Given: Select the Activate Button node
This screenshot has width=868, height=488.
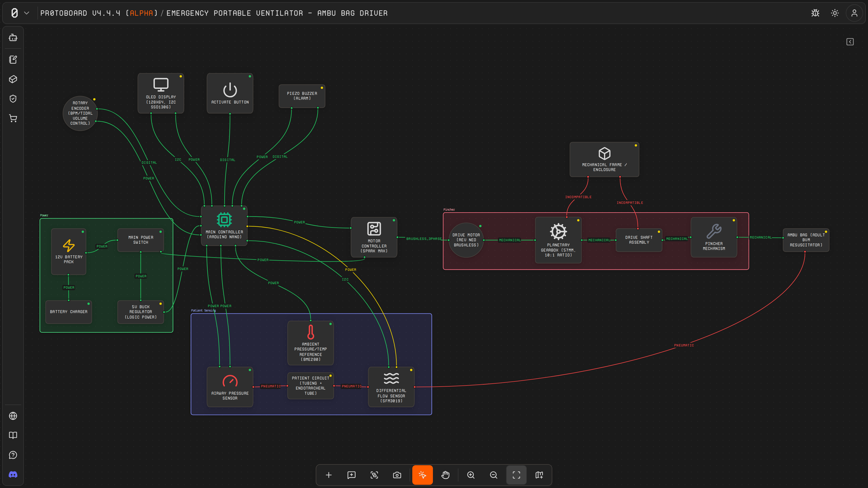Looking at the screenshot, I should pyautogui.click(x=230, y=93).
